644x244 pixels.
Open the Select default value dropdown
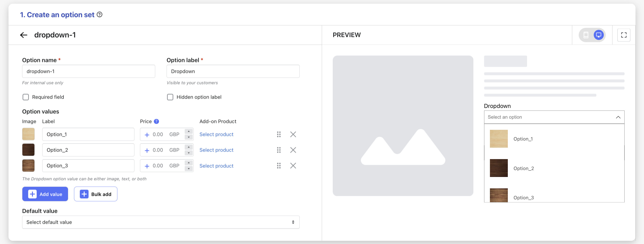point(161,222)
